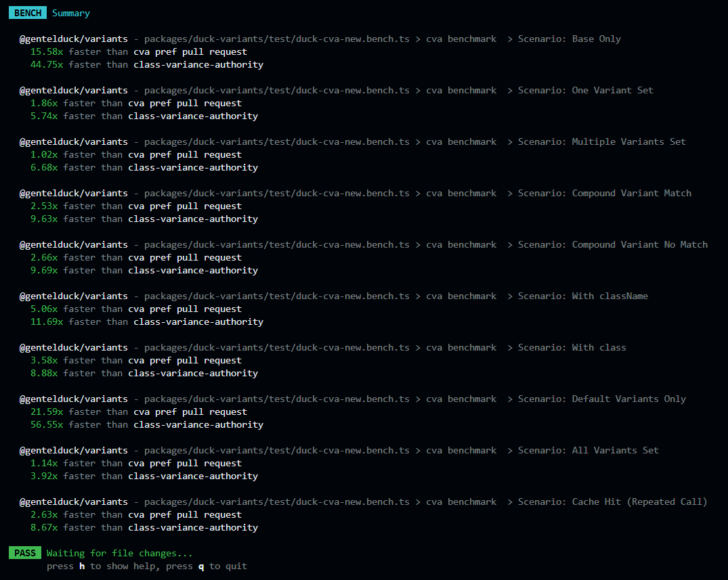This screenshot has height=580, width=728.
Task: Click bench file path in One Variant Set row
Action: point(277,91)
